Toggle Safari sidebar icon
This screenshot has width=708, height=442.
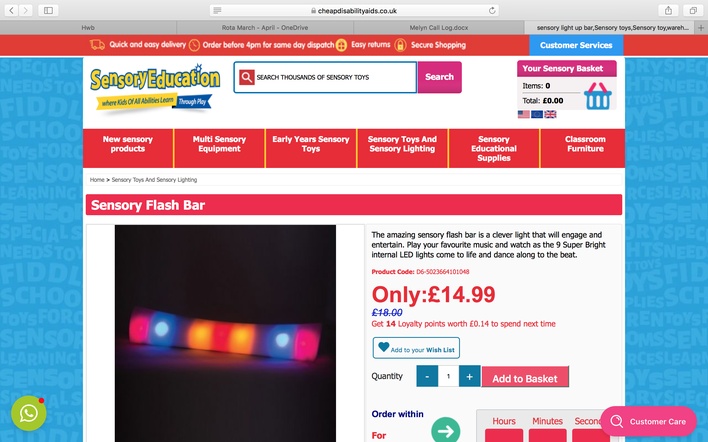(x=48, y=10)
